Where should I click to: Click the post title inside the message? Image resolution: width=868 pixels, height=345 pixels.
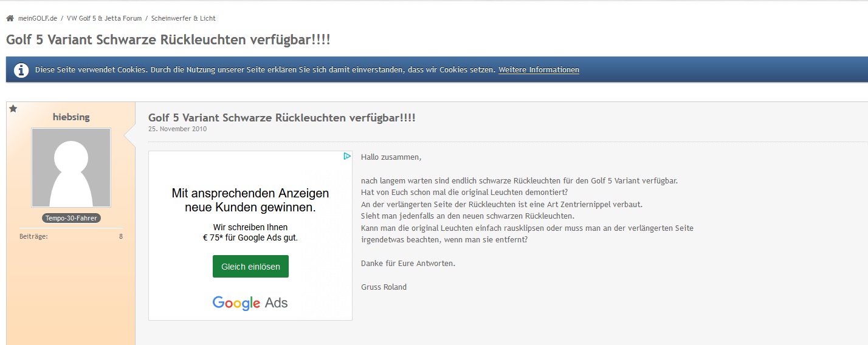tap(282, 117)
